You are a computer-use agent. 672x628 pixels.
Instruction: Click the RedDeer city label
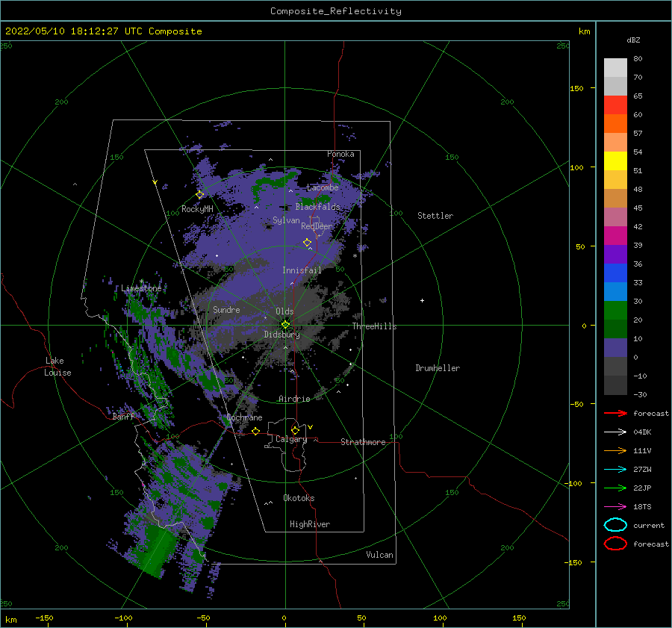[317, 226]
